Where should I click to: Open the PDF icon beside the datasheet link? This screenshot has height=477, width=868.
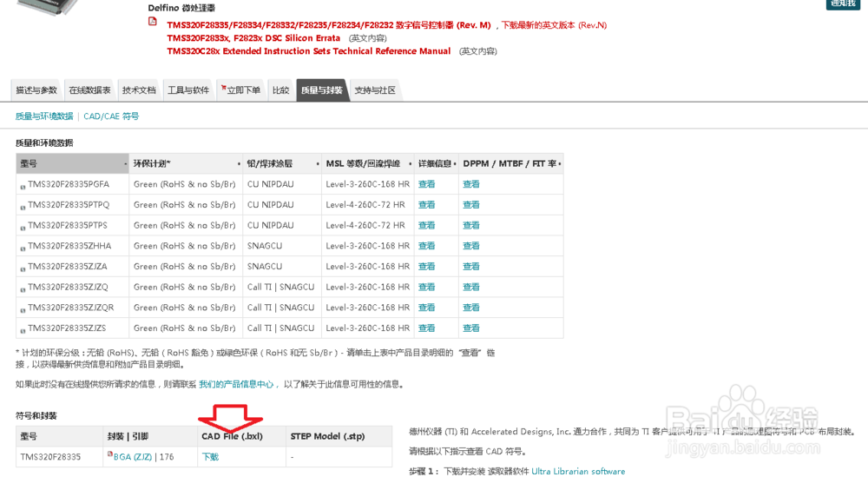[152, 22]
